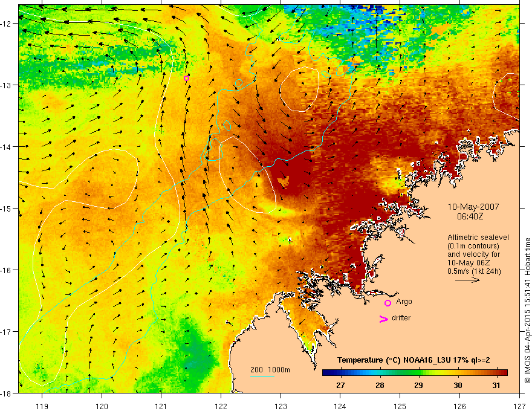Click the colorbar tick label 31
This screenshot has height=411, width=532.
point(496,385)
